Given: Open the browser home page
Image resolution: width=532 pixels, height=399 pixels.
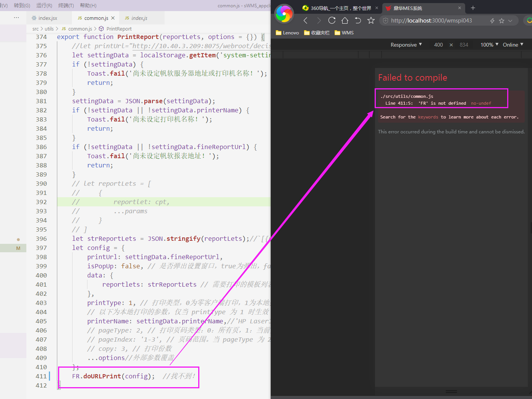Looking at the screenshot, I should pyautogui.click(x=345, y=21).
